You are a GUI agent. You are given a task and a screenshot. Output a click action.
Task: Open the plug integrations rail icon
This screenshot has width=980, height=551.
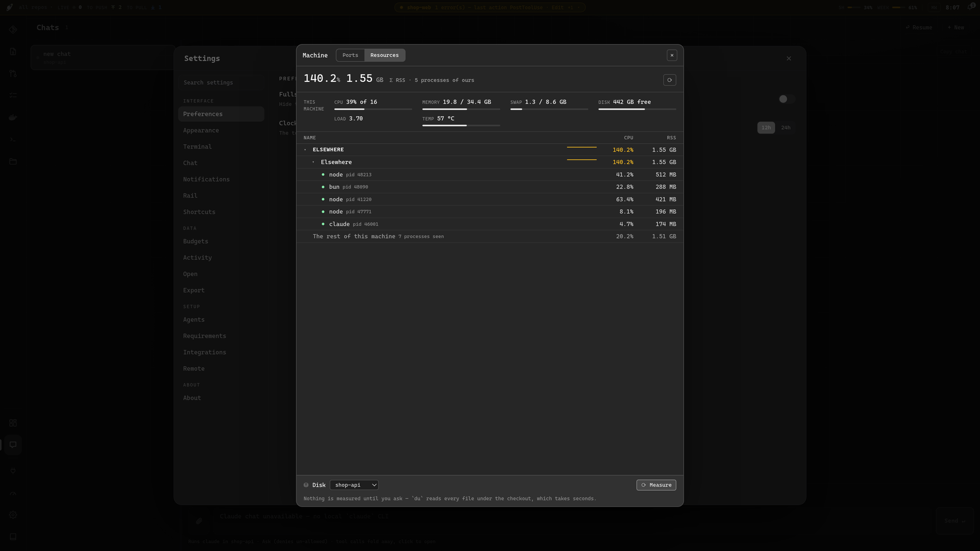click(x=13, y=471)
